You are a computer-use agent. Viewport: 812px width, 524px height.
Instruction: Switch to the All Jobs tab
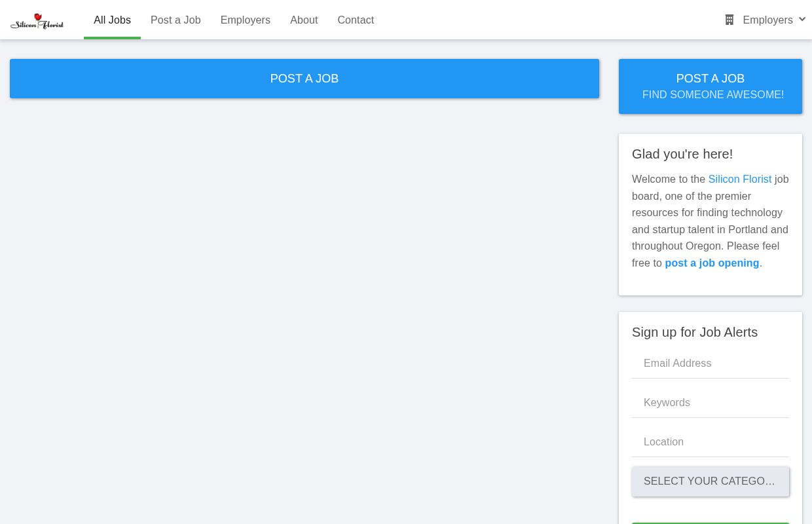(x=112, y=20)
